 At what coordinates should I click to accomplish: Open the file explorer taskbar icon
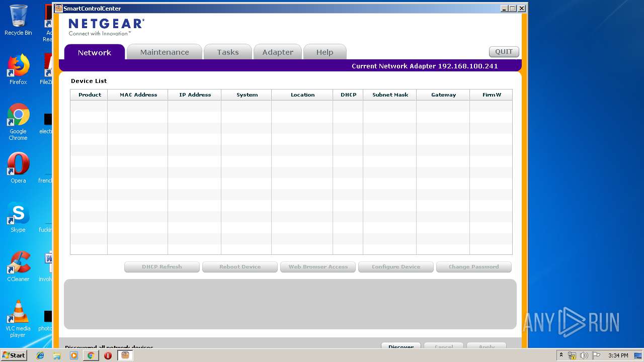click(57, 355)
